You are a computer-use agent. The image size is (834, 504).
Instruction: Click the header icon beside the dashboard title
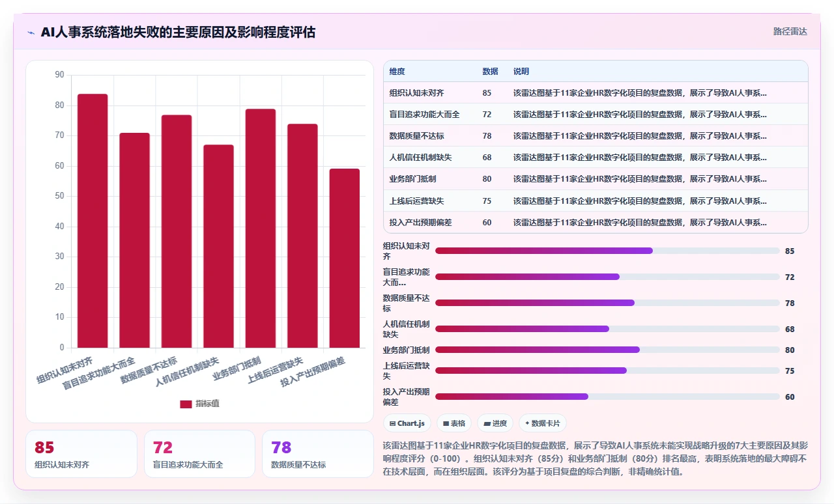31,32
